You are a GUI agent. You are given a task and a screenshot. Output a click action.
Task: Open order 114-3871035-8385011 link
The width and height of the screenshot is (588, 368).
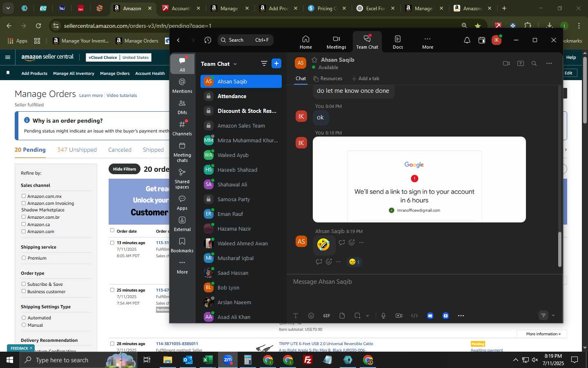177,343
